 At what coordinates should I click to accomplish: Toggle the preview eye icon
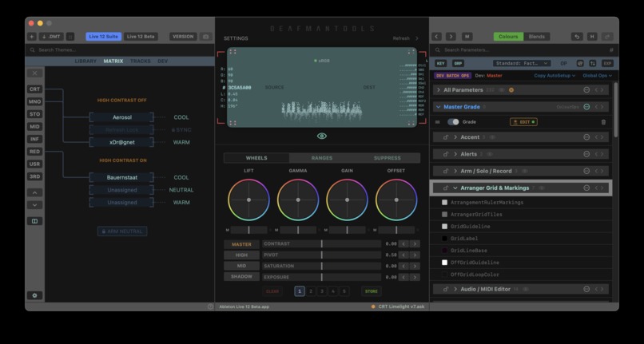pyautogui.click(x=322, y=136)
